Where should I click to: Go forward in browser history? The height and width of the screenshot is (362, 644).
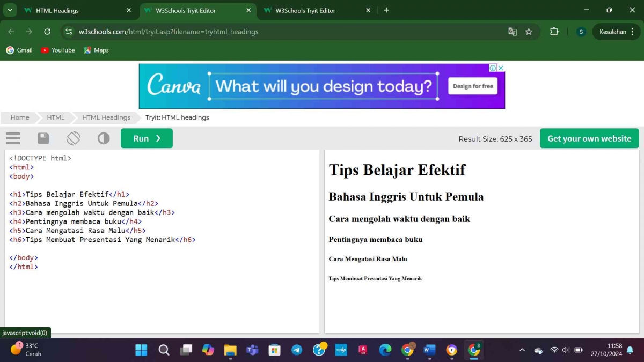pyautogui.click(x=29, y=32)
